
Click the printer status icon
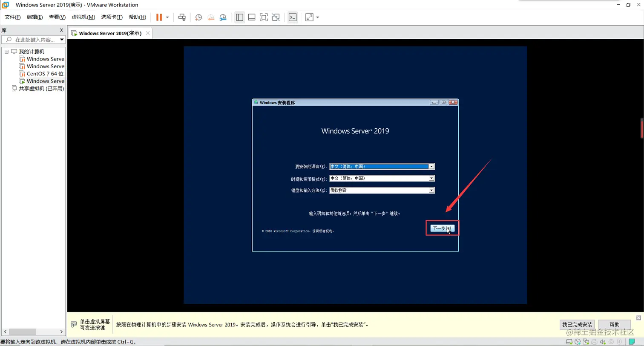[x=595, y=342]
